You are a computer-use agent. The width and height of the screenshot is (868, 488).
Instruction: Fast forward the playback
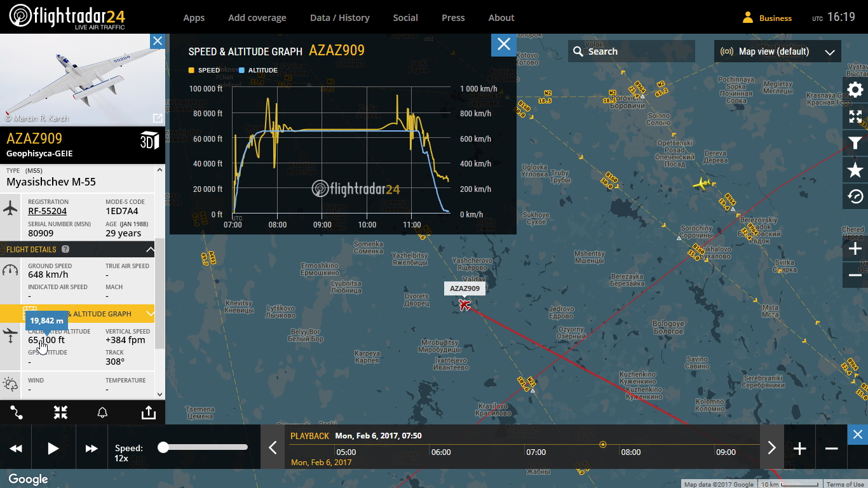92,448
